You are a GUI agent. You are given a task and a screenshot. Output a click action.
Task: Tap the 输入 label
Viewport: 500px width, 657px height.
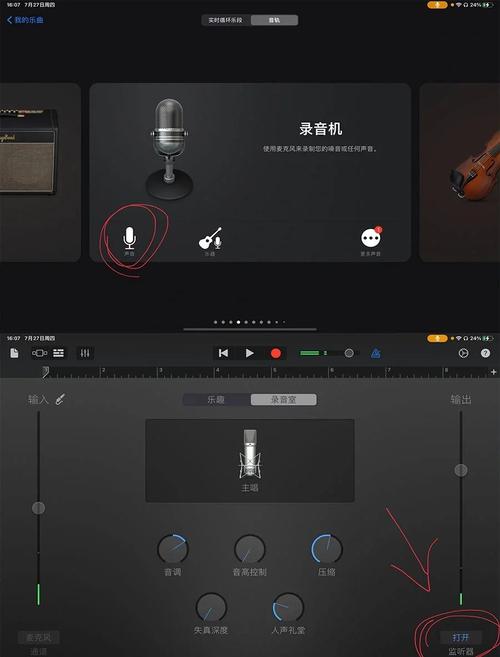pos(38,400)
